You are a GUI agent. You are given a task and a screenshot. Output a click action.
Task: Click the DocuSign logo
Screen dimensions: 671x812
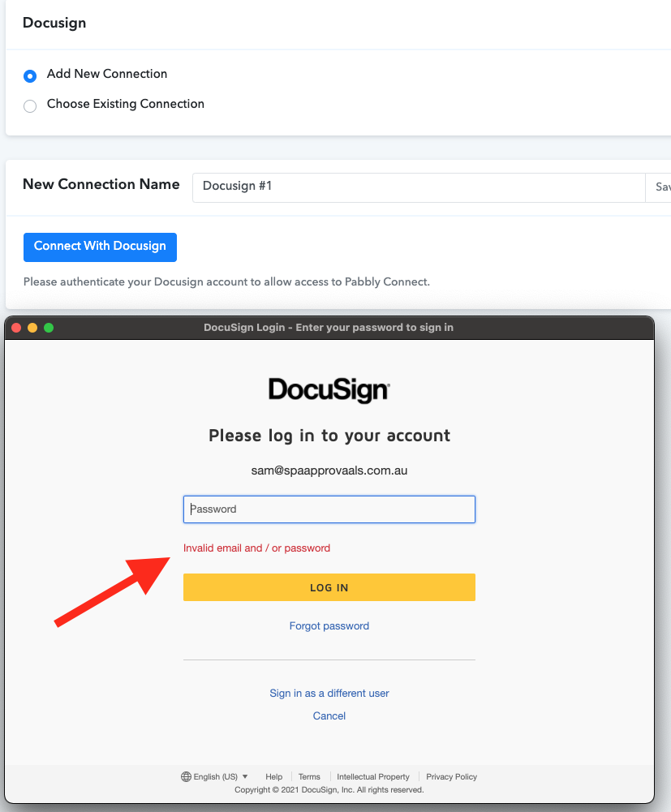coord(329,390)
